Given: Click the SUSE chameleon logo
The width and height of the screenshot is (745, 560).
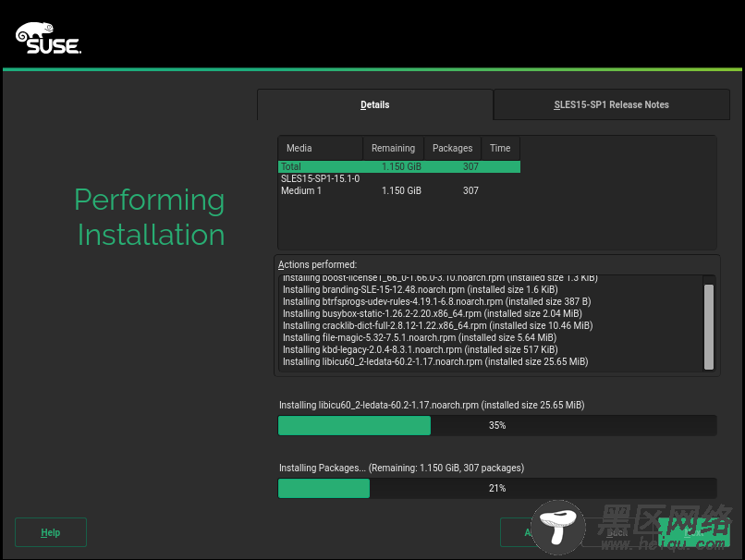Looking at the screenshot, I should [48, 38].
